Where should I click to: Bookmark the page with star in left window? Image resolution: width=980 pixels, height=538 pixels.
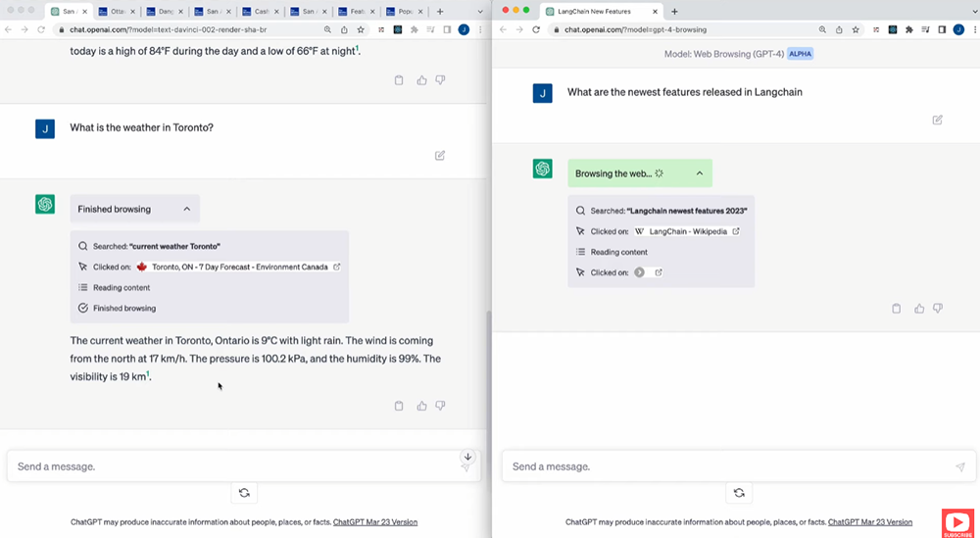361,29
